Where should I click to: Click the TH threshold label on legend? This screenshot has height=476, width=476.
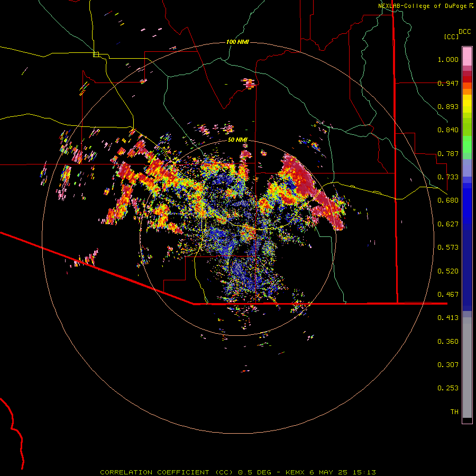(454, 412)
